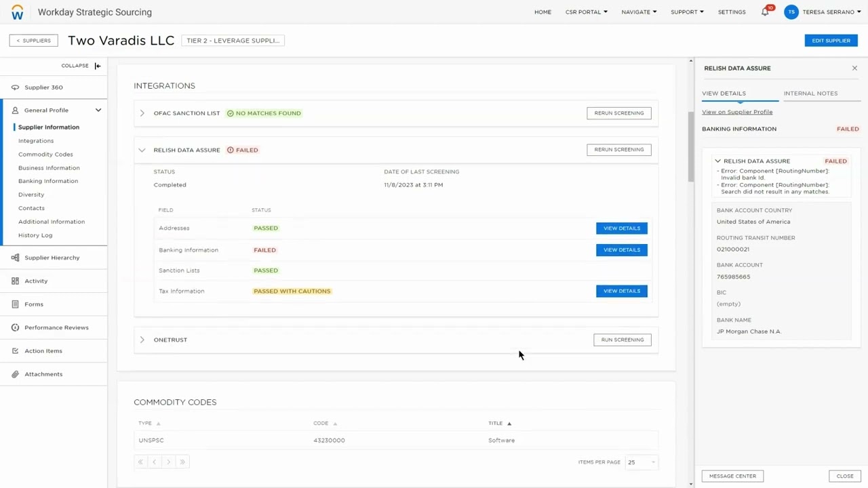Open Contacts in sidebar

pos(31,208)
